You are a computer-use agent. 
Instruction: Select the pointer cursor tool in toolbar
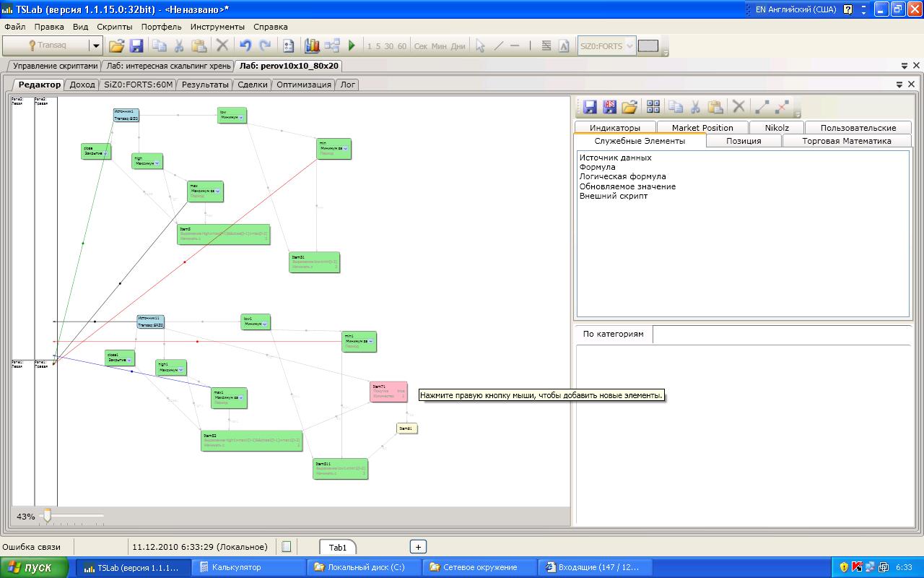[480, 46]
